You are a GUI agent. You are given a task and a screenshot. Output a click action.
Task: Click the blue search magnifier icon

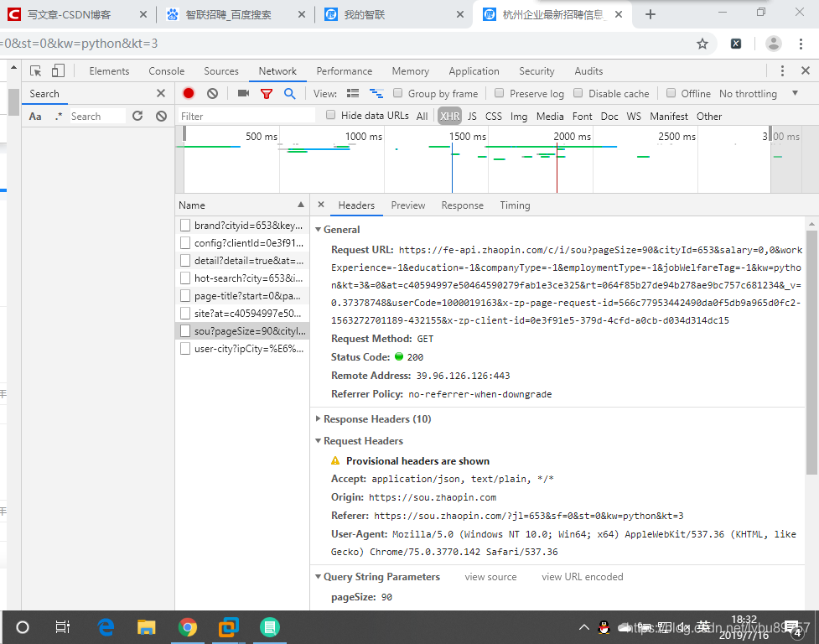289,93
